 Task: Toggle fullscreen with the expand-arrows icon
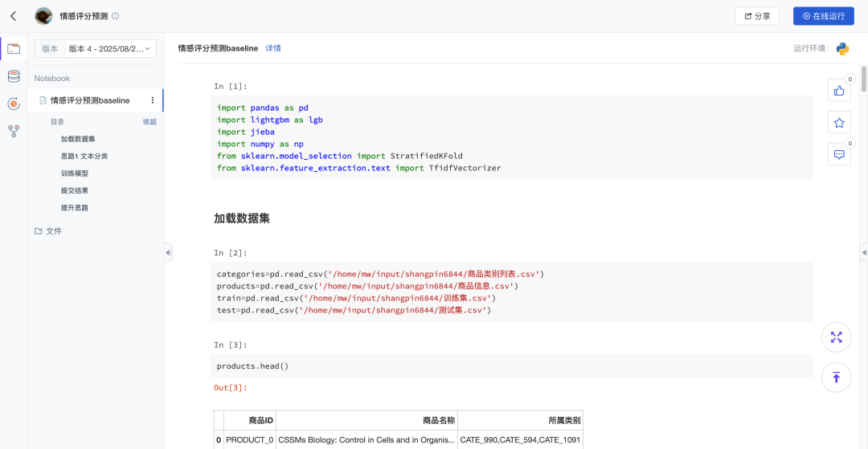pyautogui.click(x=837, y=337)
